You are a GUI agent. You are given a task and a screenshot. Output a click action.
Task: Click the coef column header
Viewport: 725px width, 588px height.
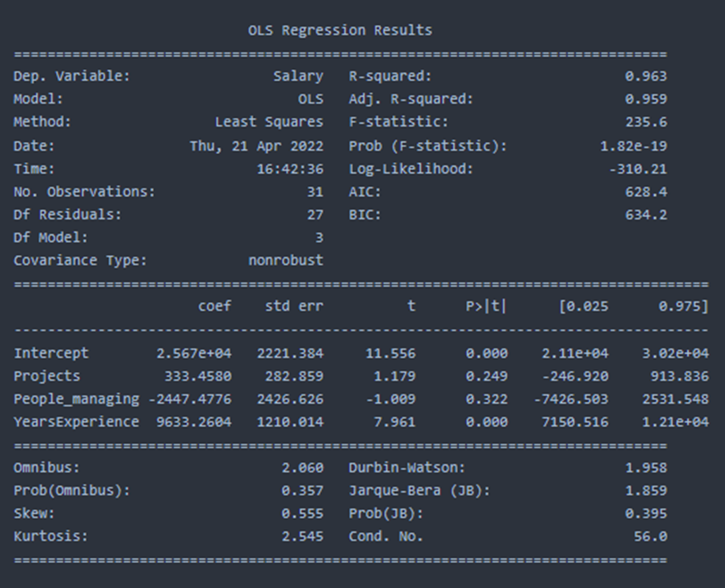(214, 306)
